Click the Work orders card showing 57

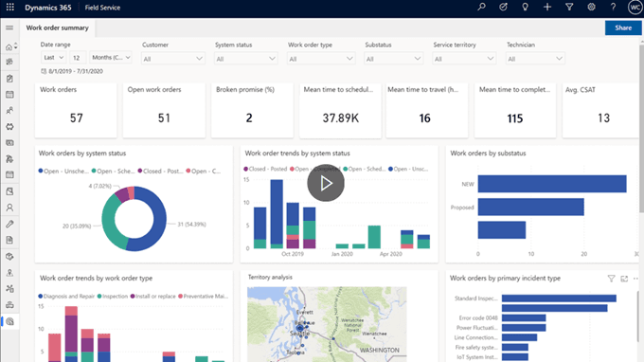(76, 110)
